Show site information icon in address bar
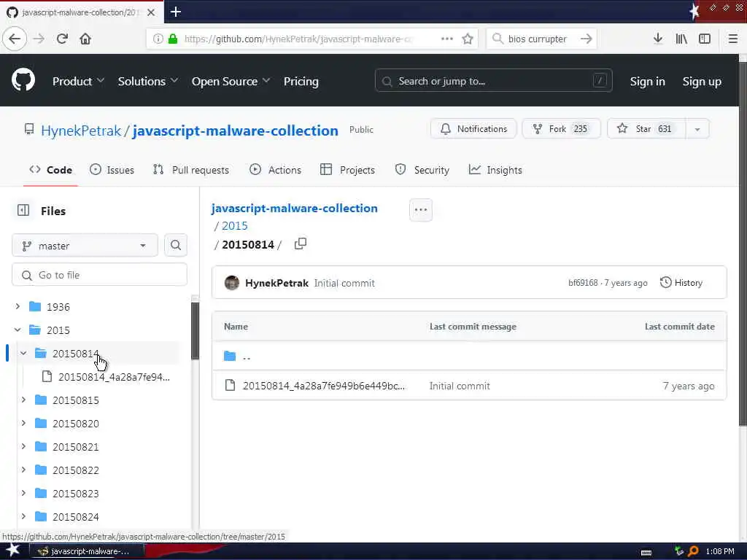The width and height of the screenshot is (747, 560). click(x=158, y=39)
